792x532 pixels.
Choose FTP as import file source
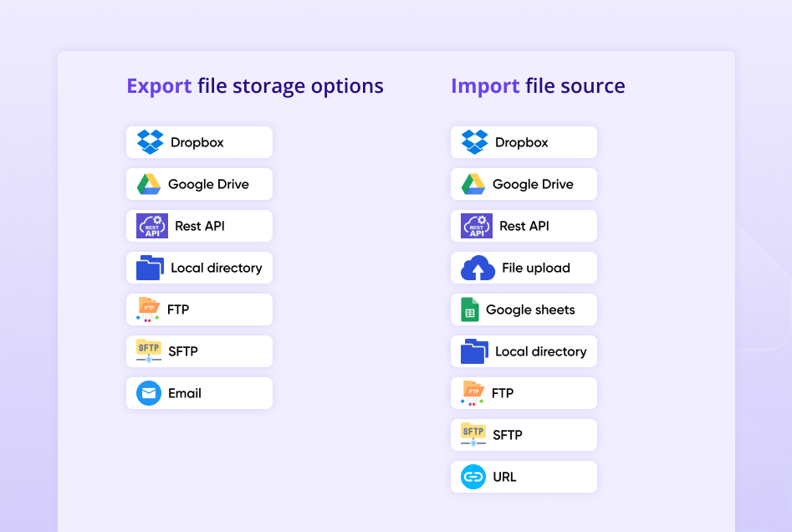[524, 392]
